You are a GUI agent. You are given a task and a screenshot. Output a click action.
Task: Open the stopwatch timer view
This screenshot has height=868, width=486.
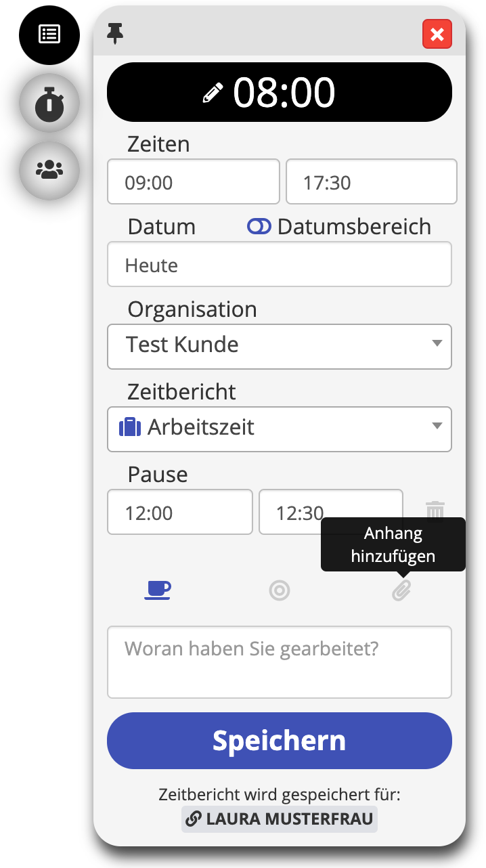[49, 104]
